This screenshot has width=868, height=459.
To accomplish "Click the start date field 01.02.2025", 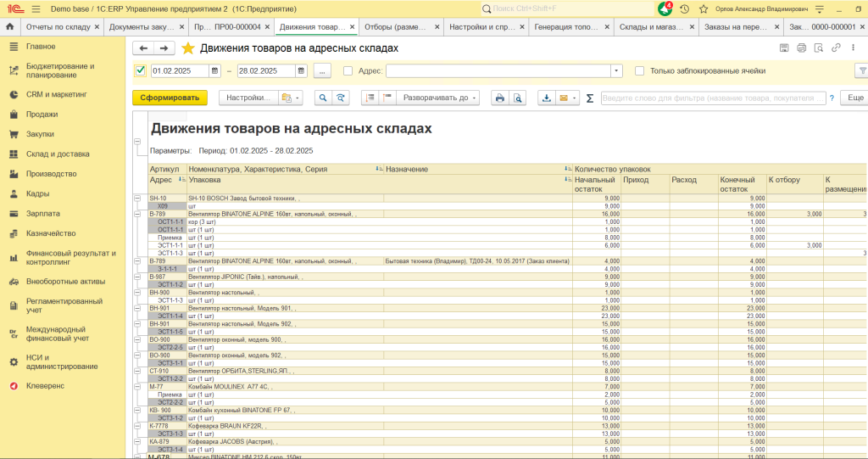I will (180, 71).
